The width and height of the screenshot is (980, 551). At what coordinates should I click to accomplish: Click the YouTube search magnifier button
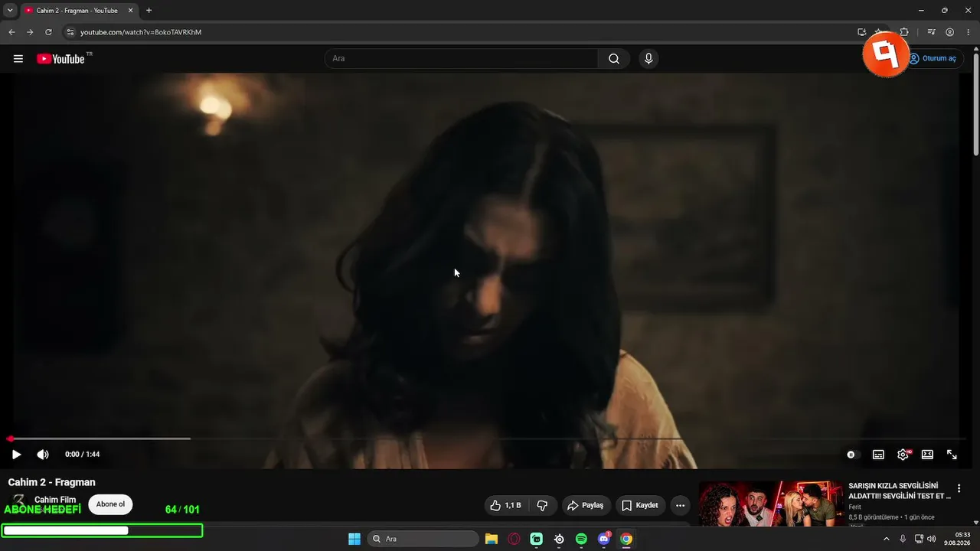(x=614, y=59)
